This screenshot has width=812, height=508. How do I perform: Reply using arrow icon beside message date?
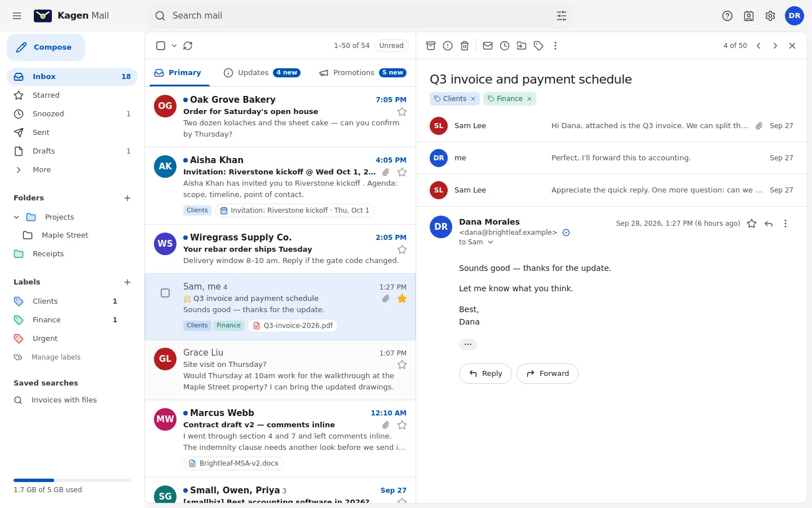coord(769,224)
